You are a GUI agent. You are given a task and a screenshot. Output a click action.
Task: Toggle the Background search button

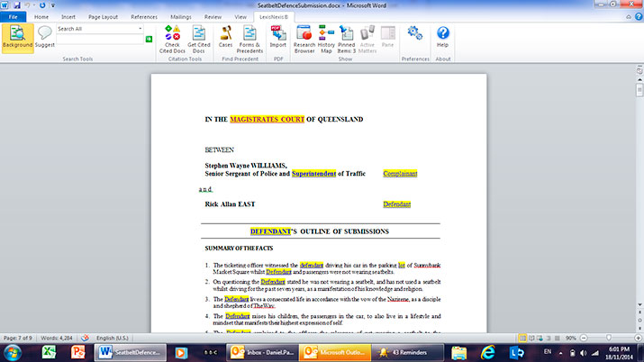point(18,38)
